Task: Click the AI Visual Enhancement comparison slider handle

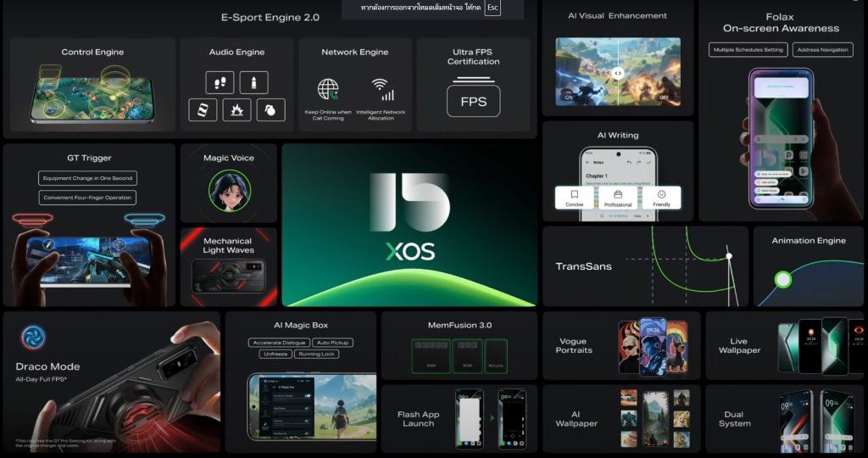Action: click(x=618, y=73)
